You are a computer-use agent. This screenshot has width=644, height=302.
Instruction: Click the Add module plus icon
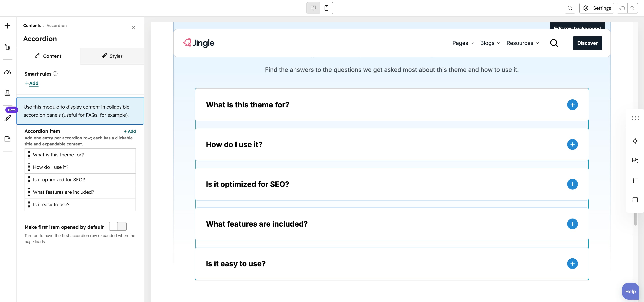click(x=8, y=26)
